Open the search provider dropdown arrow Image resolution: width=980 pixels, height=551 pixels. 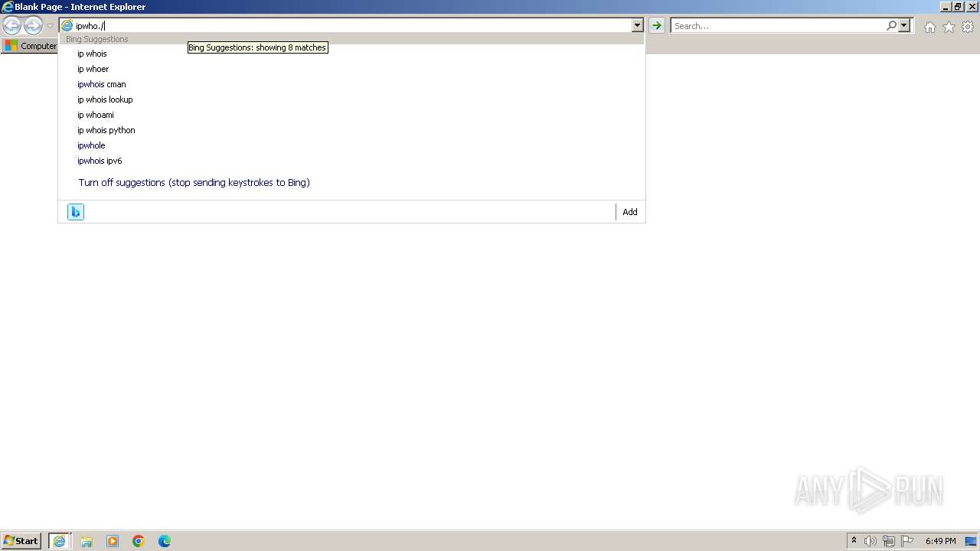click(x=904, y=26)
